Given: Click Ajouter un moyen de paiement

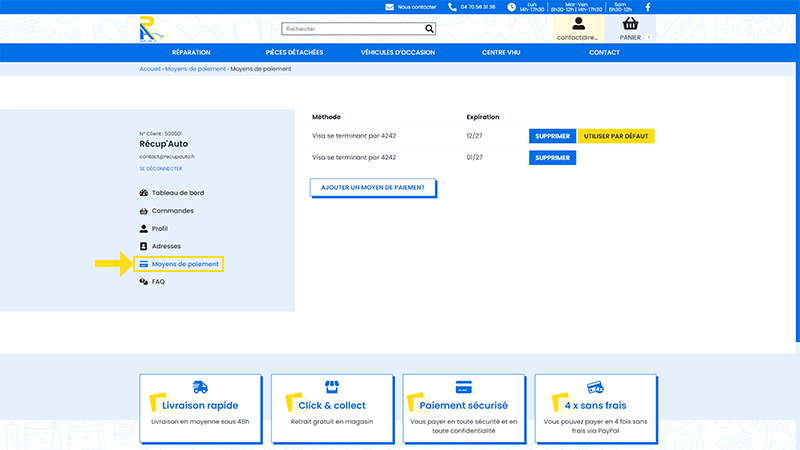Looking at the screenshot, I should click(373, 187).
